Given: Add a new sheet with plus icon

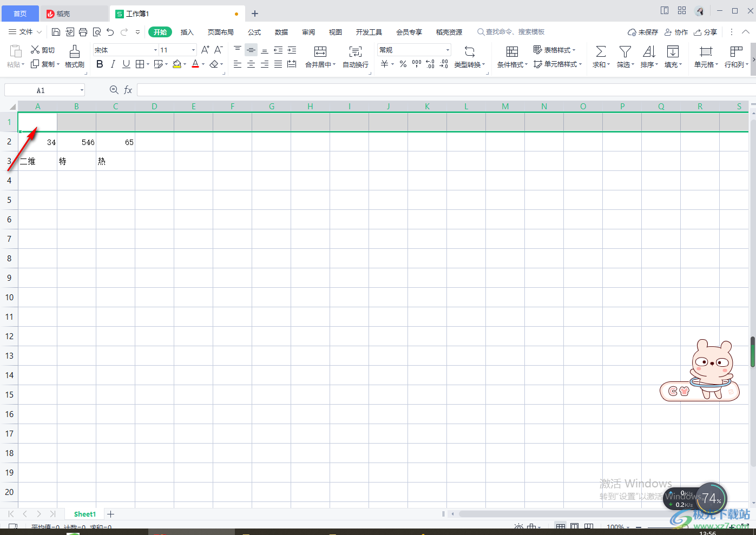Looking at the screenshot, I should [111, 514].
